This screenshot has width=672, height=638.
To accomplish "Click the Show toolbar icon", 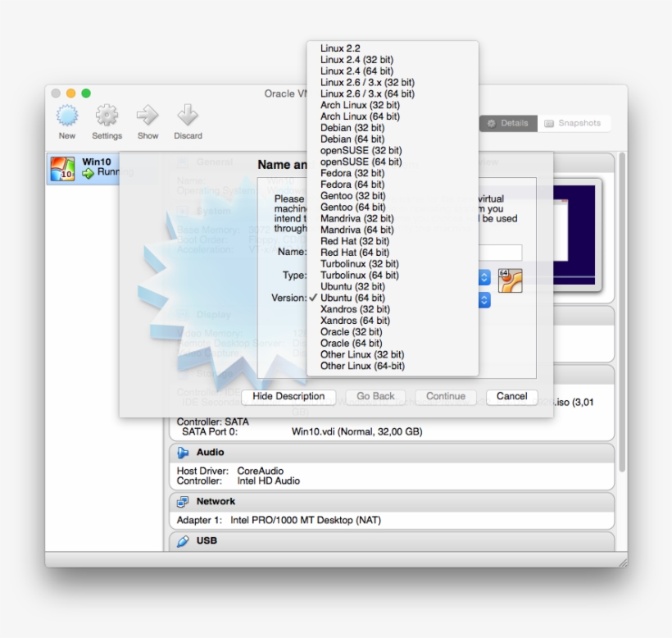I will pos(148,116).
